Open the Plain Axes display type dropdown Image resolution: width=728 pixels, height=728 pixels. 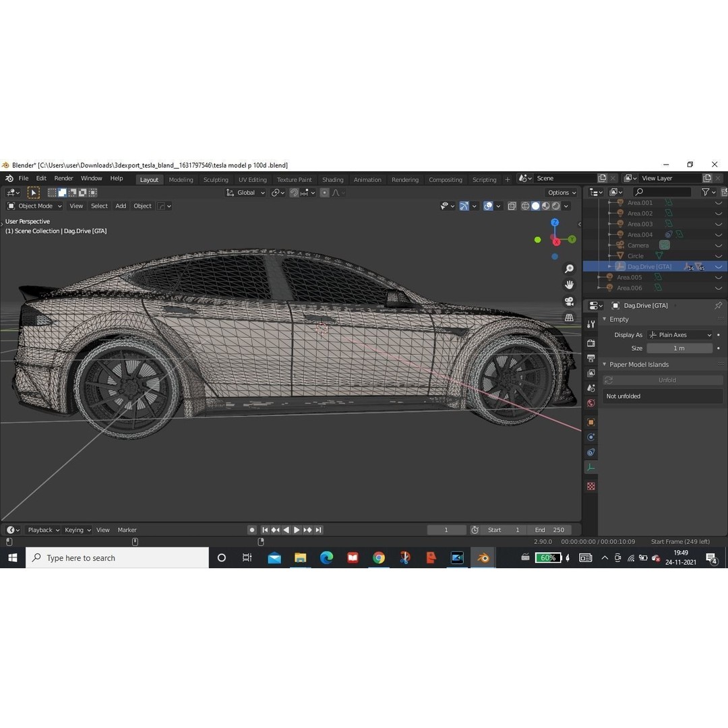(x=679, y=335)
